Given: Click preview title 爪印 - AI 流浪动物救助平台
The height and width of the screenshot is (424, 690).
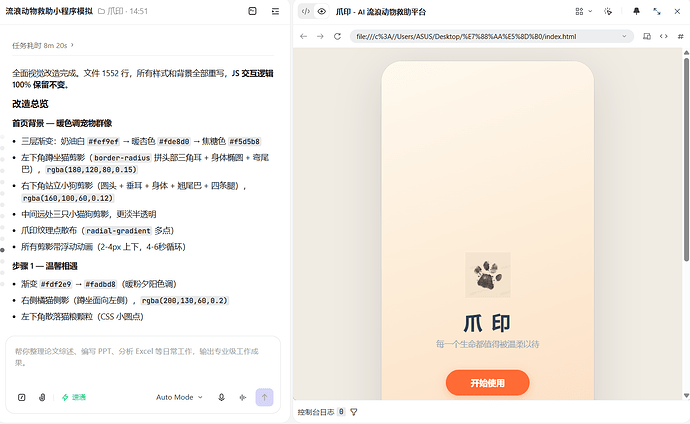Looking at the screenshot, I should click(381, 12).
